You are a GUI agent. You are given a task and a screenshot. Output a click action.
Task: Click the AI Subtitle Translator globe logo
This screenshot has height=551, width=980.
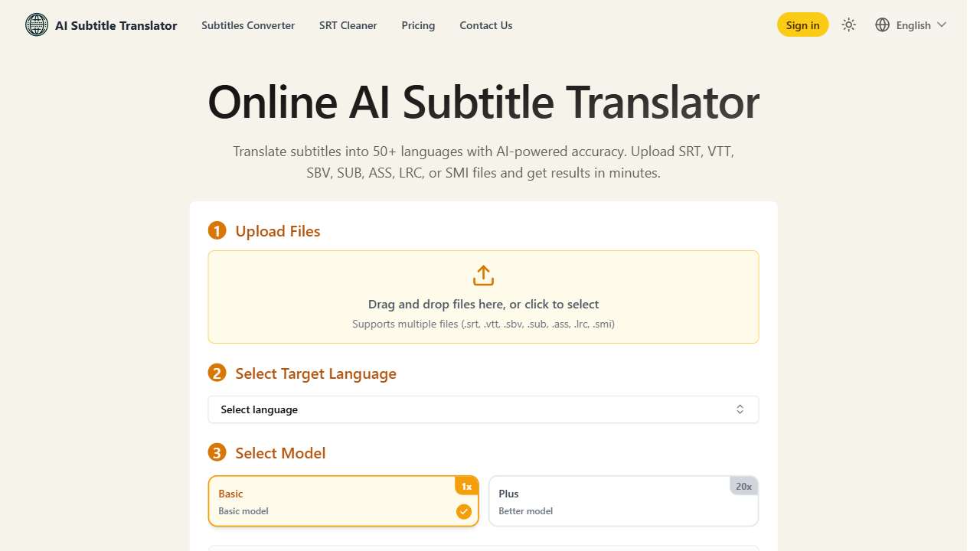pos(36,24)
